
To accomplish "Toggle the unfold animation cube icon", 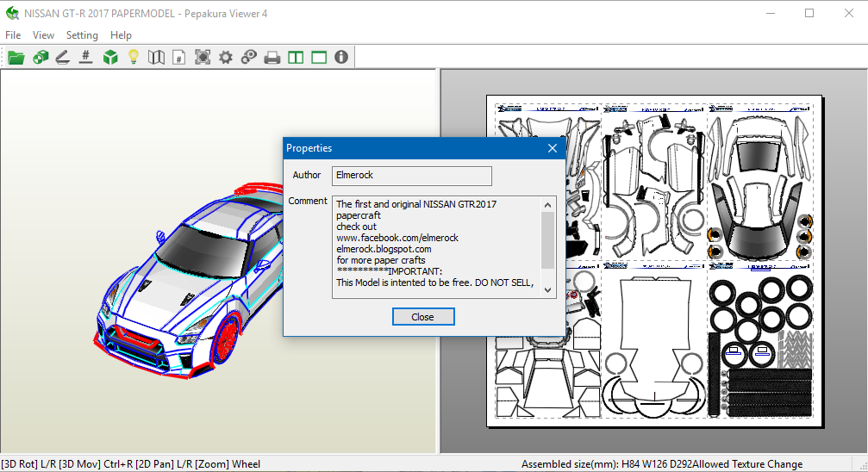I will click(x=41, y=57).
